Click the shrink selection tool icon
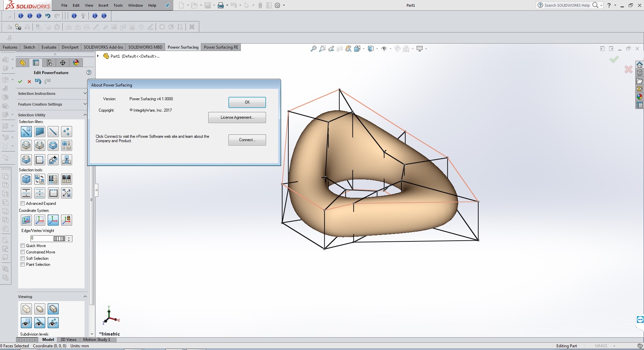The width and height of the screenshot is (644, 350). tap(40, 193)
